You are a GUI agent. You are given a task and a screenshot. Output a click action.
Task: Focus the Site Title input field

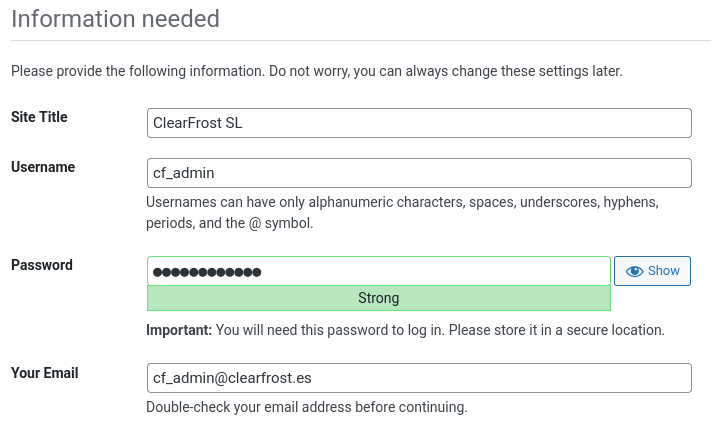[419, 123]
